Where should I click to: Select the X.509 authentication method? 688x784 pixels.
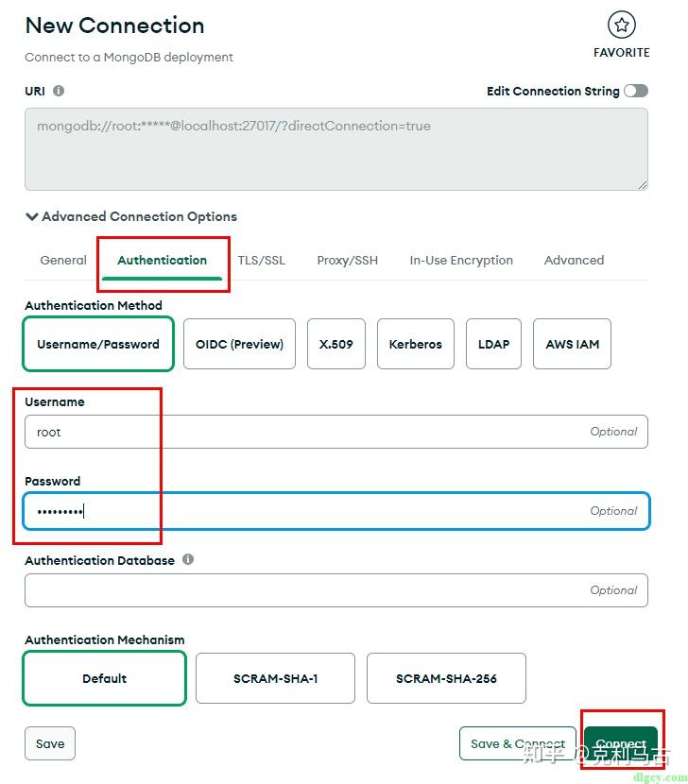(x=336, y=344)
